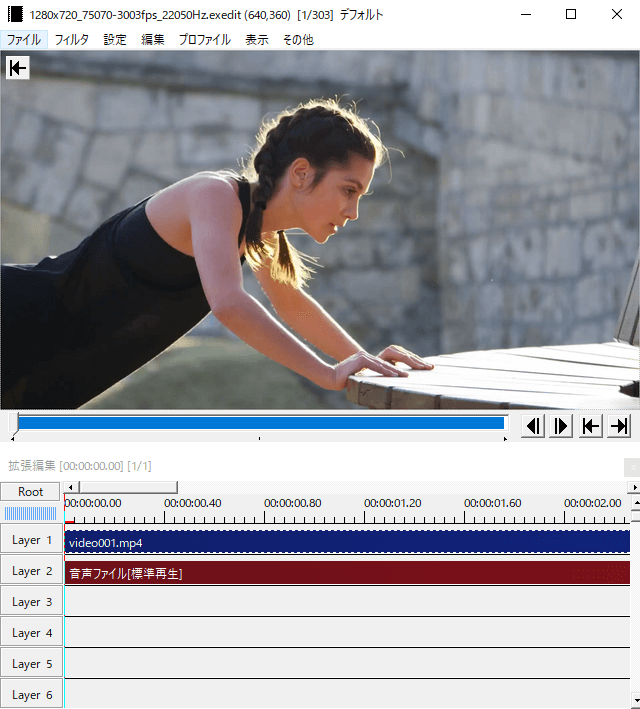
Task: Click the timeline horizontal scrollbar thumb
Action: click(128, 487)
